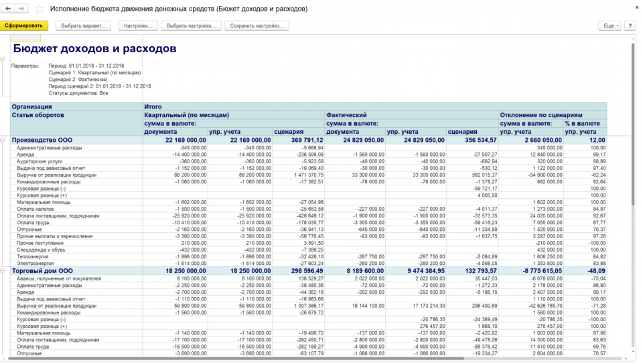Select the % в валюте header
Screen dimensions: 643x364
tap(585, 123)
